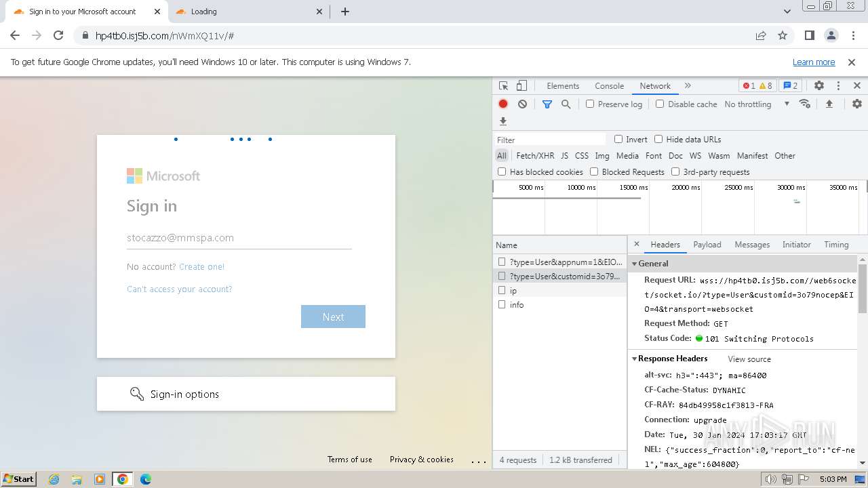Screen dimensions: 868x488
Task: Click the volume tray icon
Action: point(771,479)
